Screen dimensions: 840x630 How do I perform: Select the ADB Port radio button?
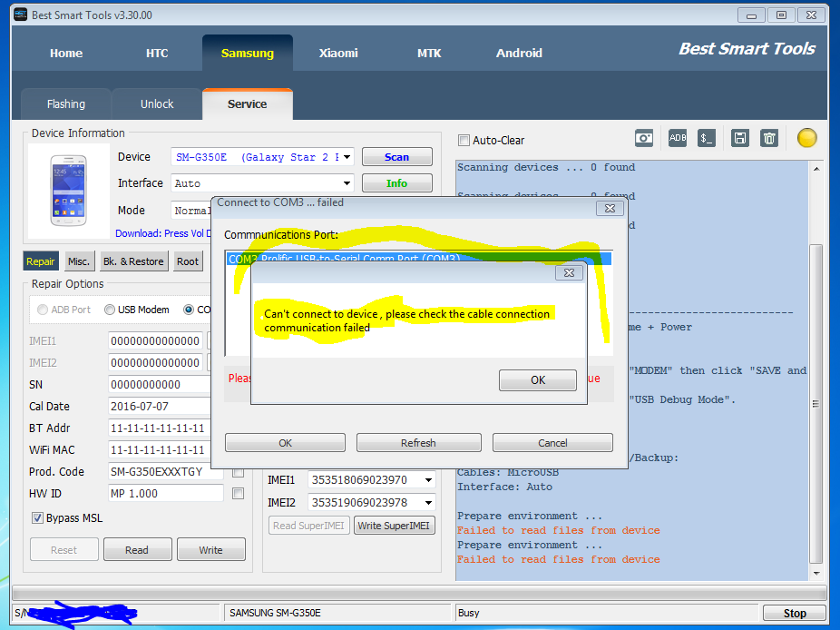tap(43, 310)
